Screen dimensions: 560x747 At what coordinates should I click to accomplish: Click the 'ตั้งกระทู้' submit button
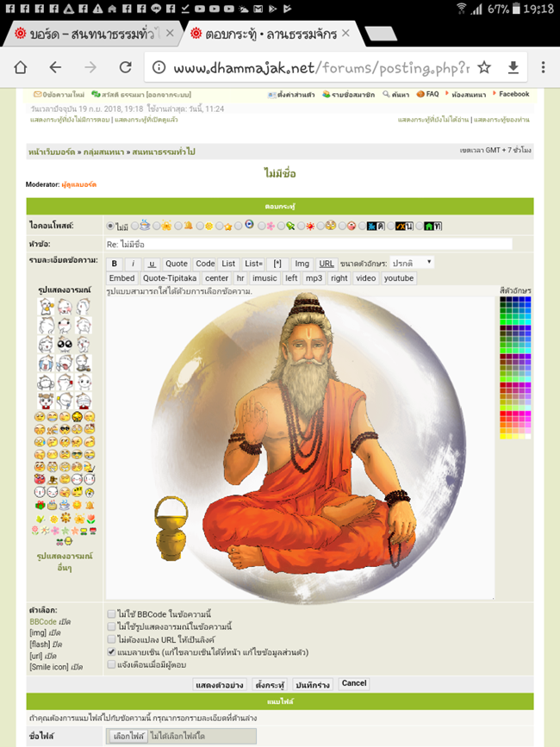pyautogui.click(x=270, y=684)
